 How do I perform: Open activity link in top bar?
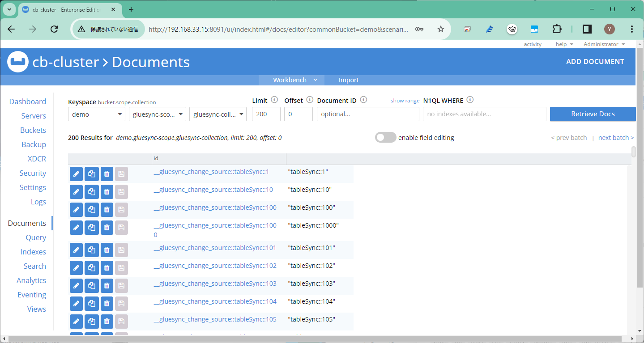pyautogui.click(x=533, y=44)
